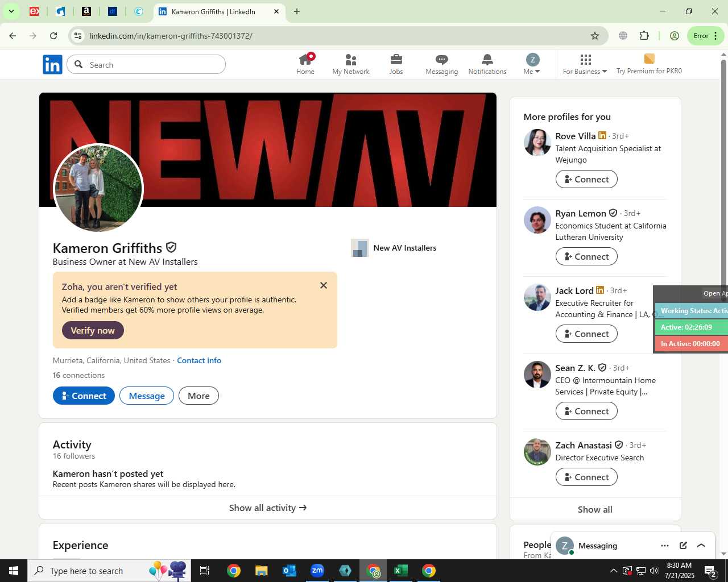The image size is (728, 582).
Task: Go back in browser history
Action: point(13,36)
